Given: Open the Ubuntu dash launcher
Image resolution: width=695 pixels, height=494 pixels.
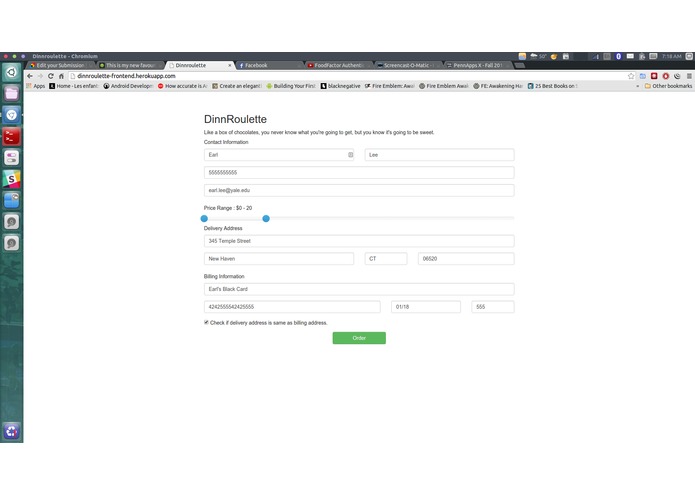Looking at the screenshot, I should 12,72.
